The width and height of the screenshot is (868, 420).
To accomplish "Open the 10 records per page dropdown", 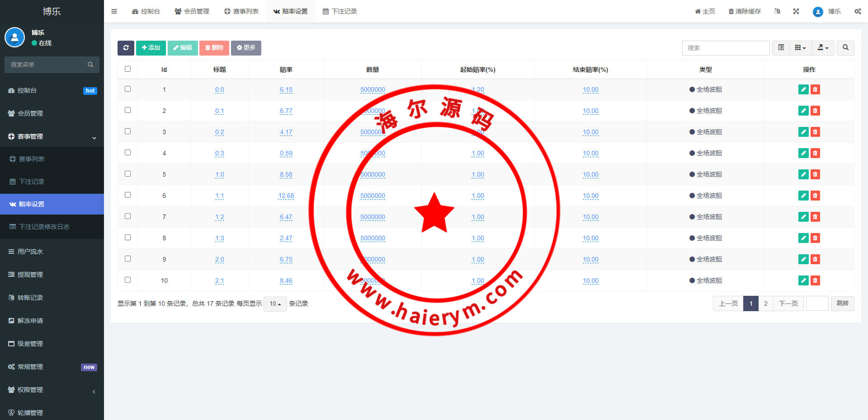I will (275, 304).
